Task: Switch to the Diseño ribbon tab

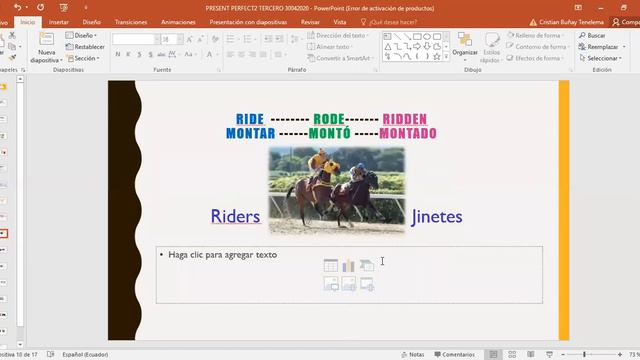Action: [x=91, y=22]
